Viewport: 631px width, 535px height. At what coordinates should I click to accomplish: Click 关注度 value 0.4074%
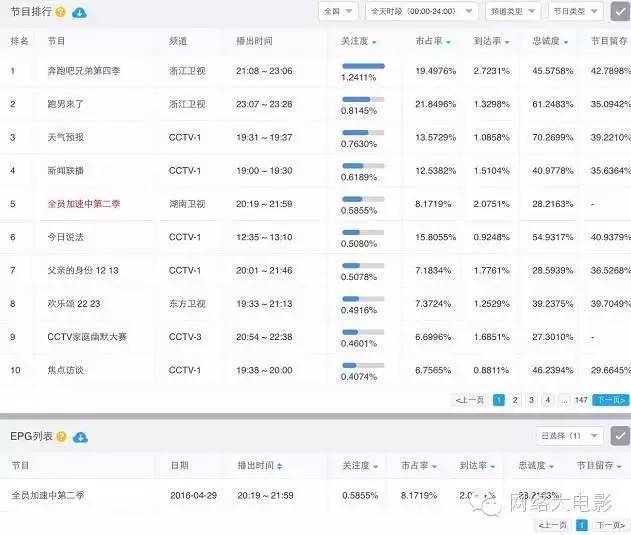coord(359,377)
